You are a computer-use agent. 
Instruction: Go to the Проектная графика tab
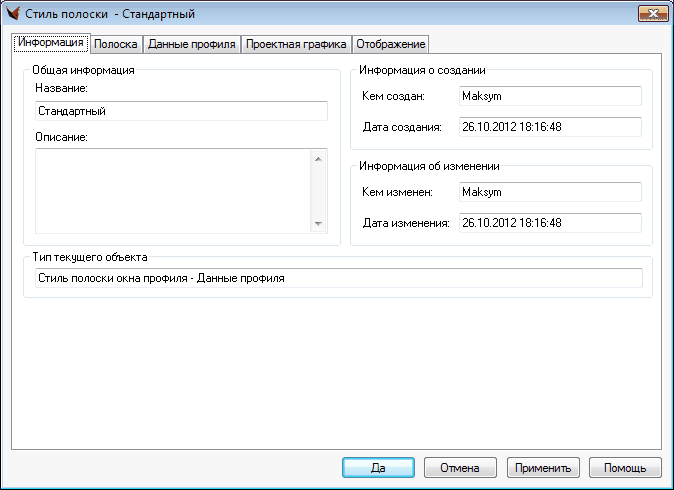[296, 44]
